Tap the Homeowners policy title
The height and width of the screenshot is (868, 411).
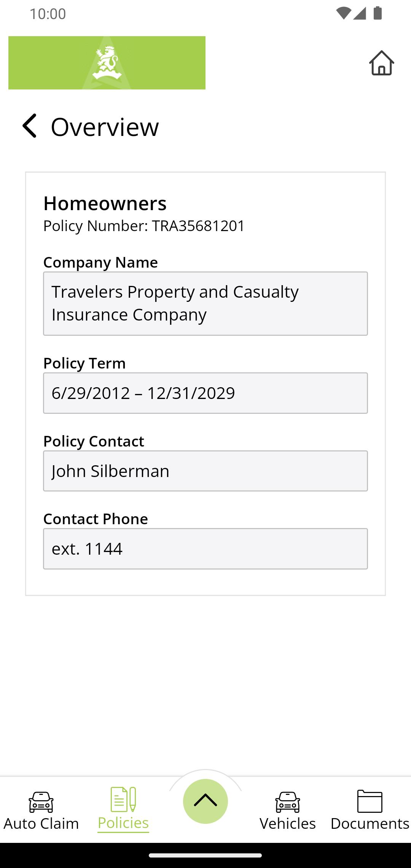click(x=105, y=203)
